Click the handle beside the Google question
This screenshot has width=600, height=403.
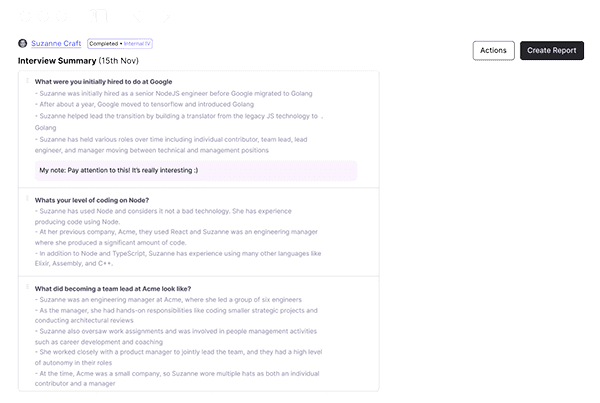[26, 82]
